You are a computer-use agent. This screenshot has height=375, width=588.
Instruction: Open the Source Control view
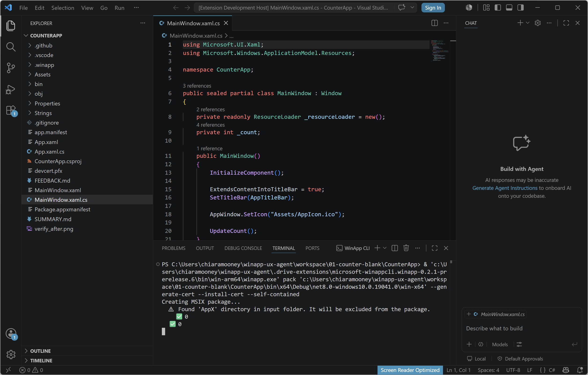pyautogui.click(x=11, y=68)
